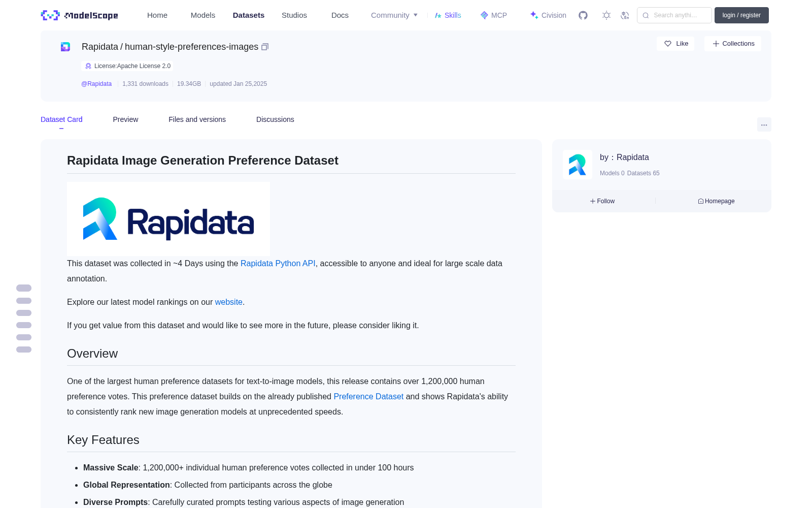
Task: Switch to the Dataset Card tab
Action: [61, 119]
